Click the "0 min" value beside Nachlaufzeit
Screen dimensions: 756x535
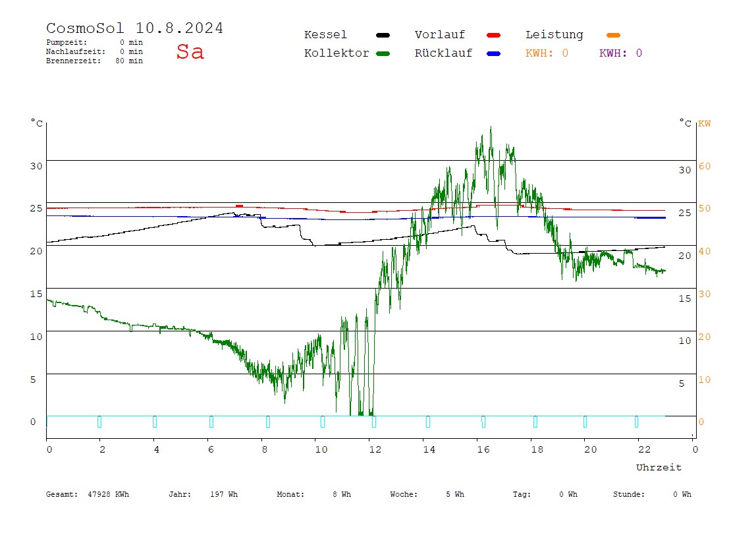(131, 51)
